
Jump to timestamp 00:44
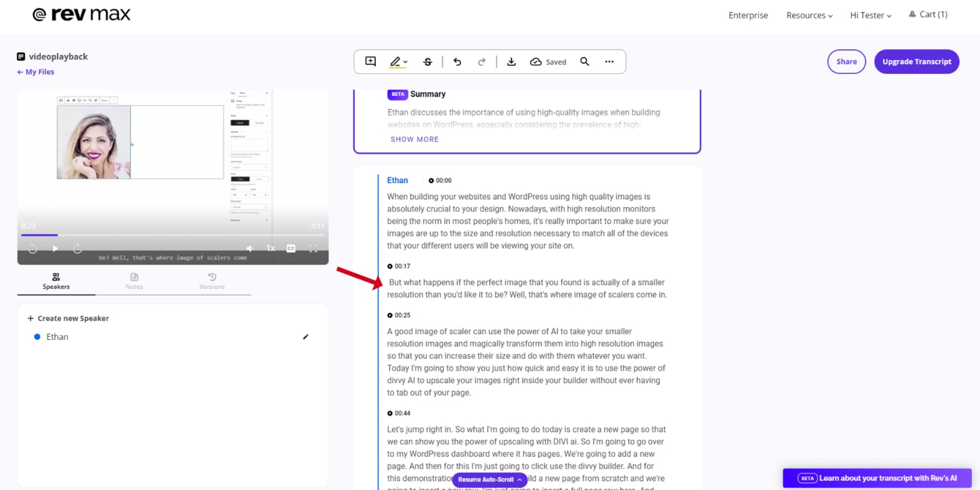[x=399, y=413]
